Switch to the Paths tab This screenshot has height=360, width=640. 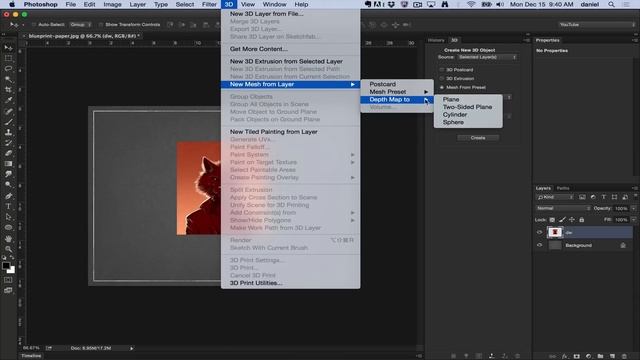pyautogui.click(x=563, y=188)
